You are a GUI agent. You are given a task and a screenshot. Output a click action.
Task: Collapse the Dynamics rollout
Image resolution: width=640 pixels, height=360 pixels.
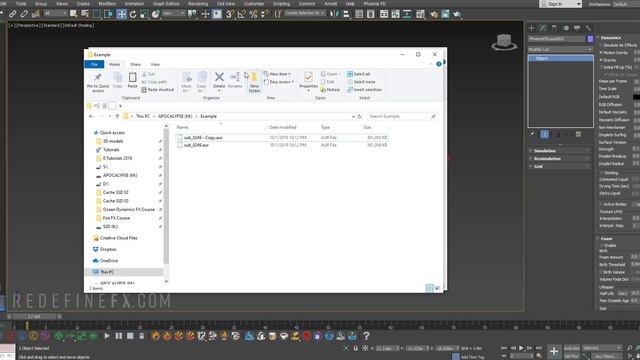611,38
